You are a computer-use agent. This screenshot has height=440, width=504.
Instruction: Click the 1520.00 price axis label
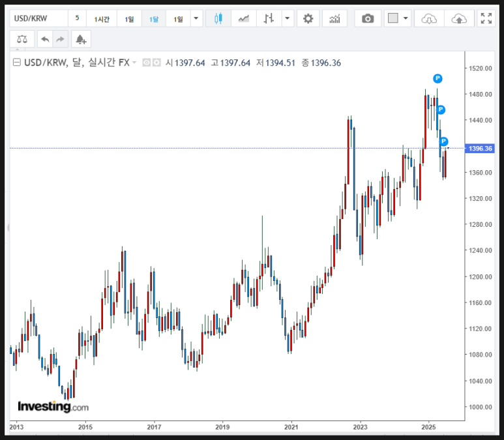(481, 68)
